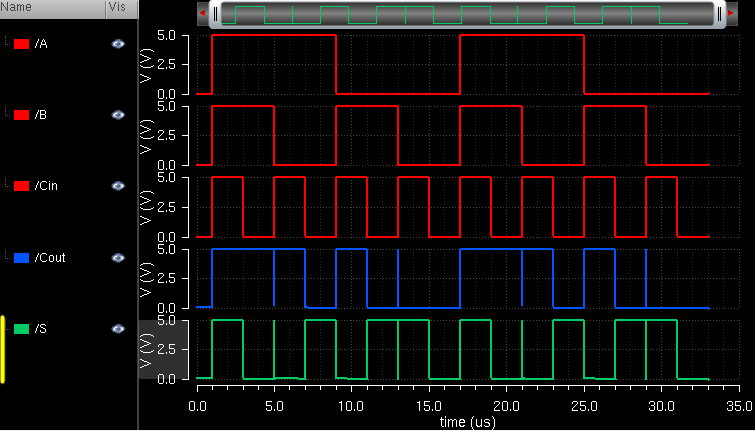The width and height of the screenshot is (755, 431).
Task: Click the blue color swatch for /Cout
Action: pyautogui.click(x=22, y=257)
